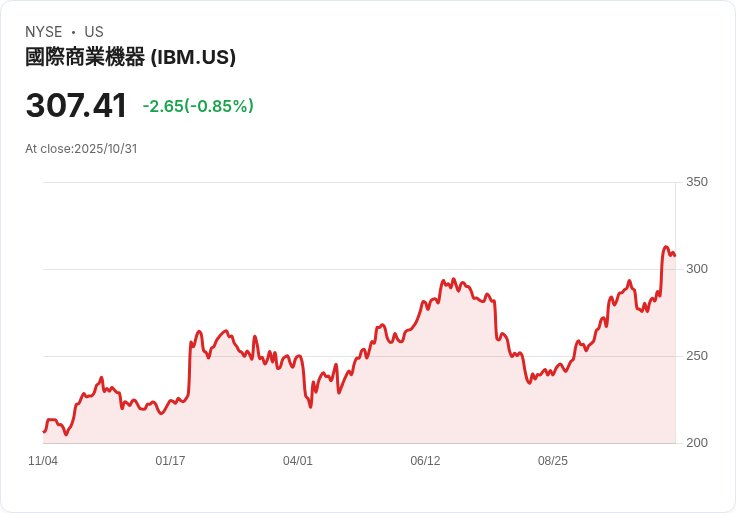The width and height of the screenshot is (736, 513).
Task: Click the 250 y-axis label
Action: (x=696, y=356)
